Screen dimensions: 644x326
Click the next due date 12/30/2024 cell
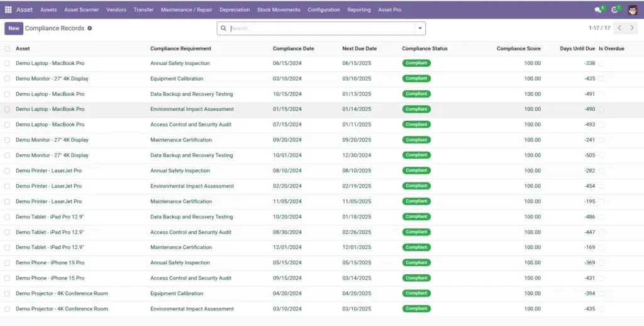[x=357, y=155]
